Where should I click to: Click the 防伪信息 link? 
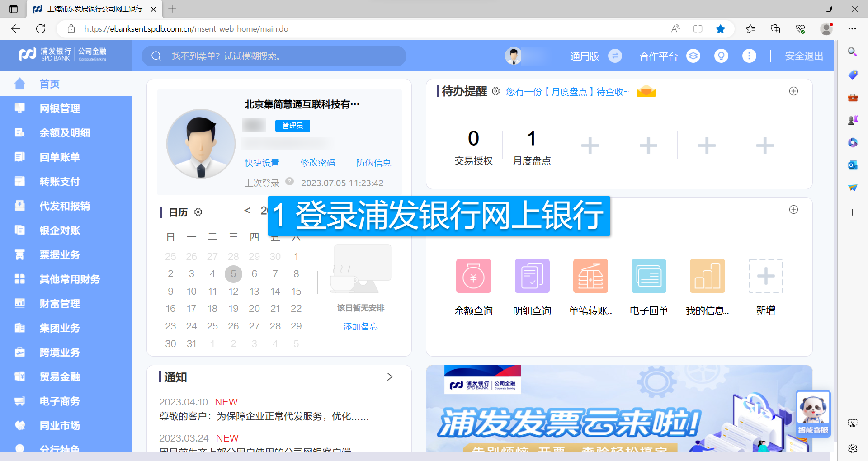coord(373,163)
